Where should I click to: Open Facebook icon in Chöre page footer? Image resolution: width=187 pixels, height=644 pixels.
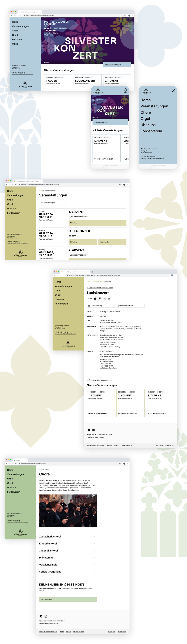(41, 616)
